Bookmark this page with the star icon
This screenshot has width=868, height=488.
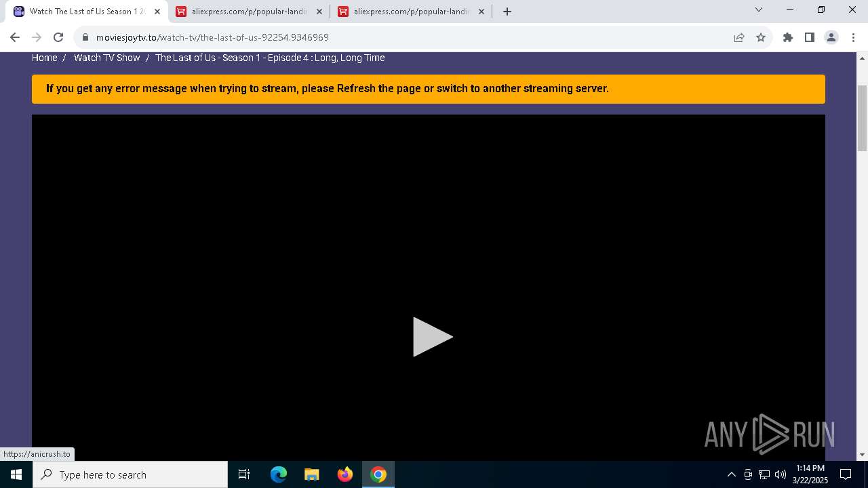(761, 37)
